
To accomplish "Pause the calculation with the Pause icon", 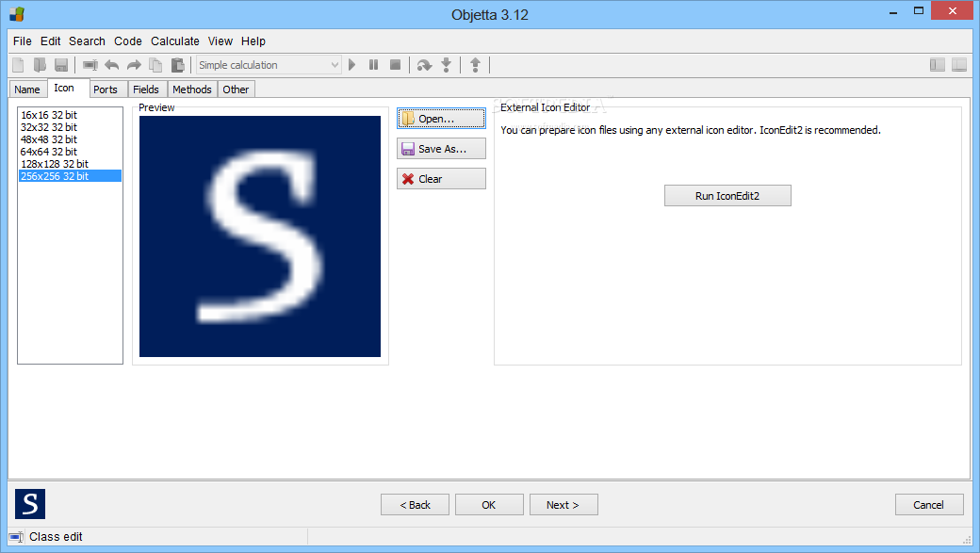I will [374, 65].
